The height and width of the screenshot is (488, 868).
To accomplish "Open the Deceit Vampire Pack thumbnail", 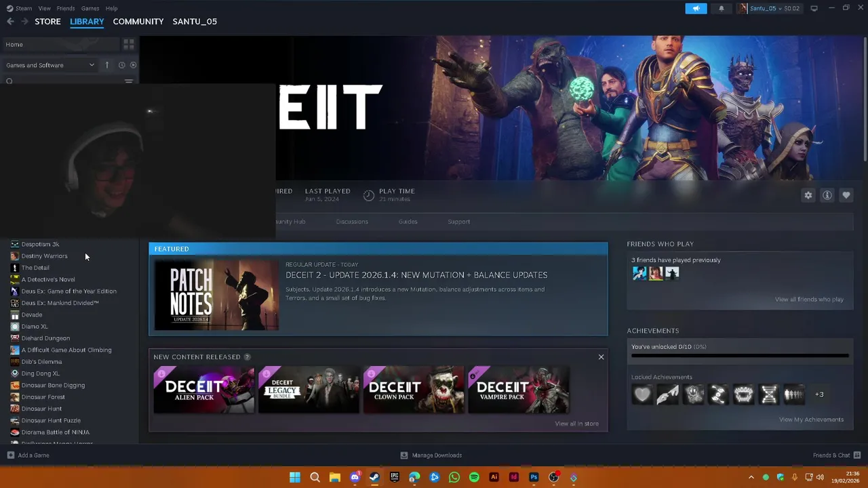I will click(518, 390).
